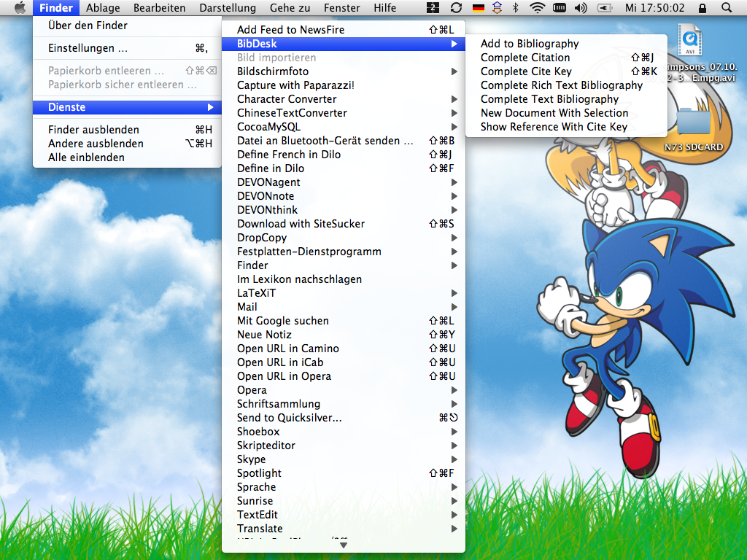
Task: Choose Neue Notiz service
Action: (x=344, y=334)
